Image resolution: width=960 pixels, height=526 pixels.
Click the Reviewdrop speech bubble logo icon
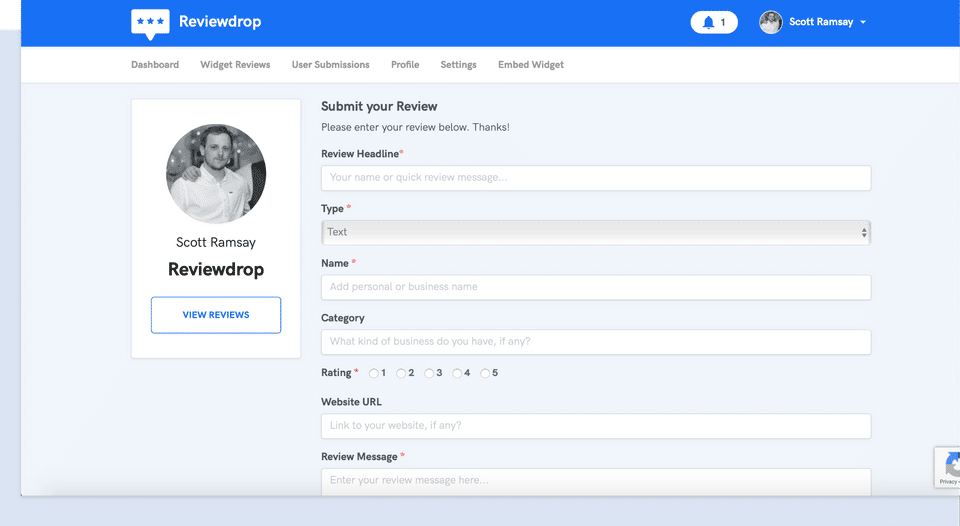point(150,22)
